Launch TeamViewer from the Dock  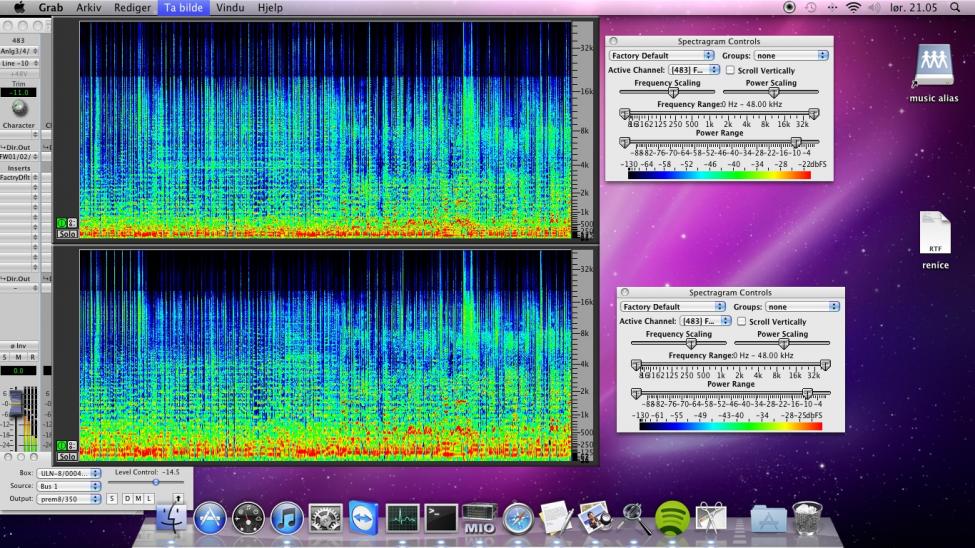point(364,518)
